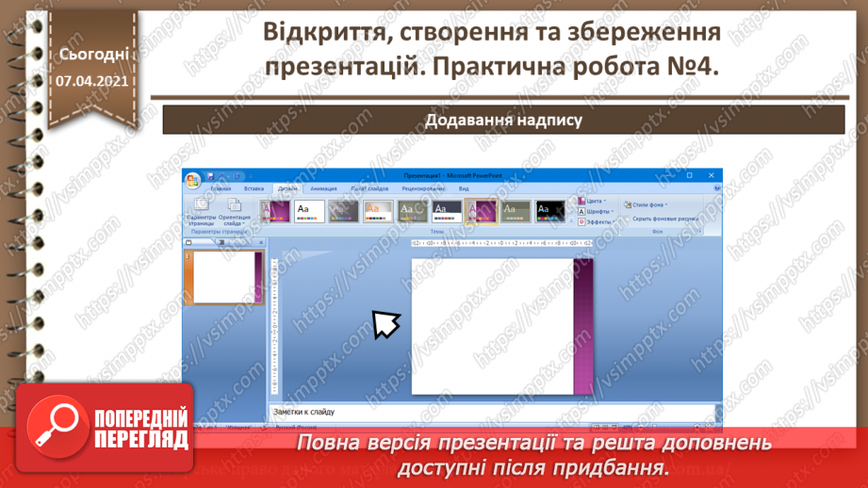Viewport: 868px width, 488px height.
Task: Close the slides thumbnail pane
Action: tap(261, 242)
